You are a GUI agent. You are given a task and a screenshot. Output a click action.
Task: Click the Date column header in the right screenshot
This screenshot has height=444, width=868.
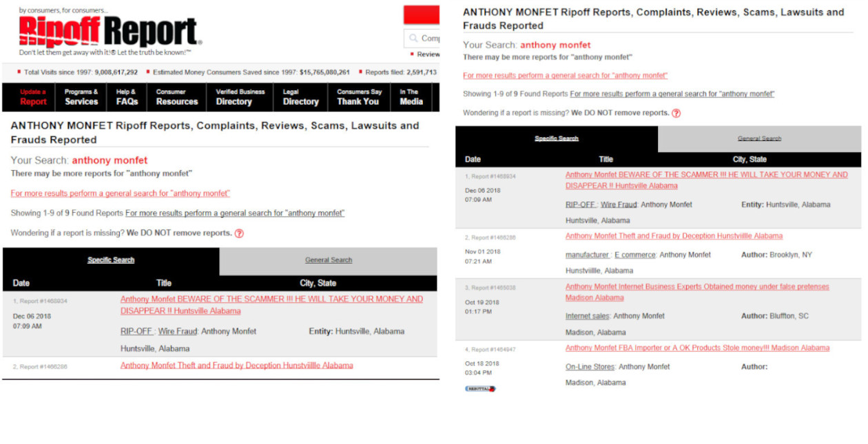(473, 160)
